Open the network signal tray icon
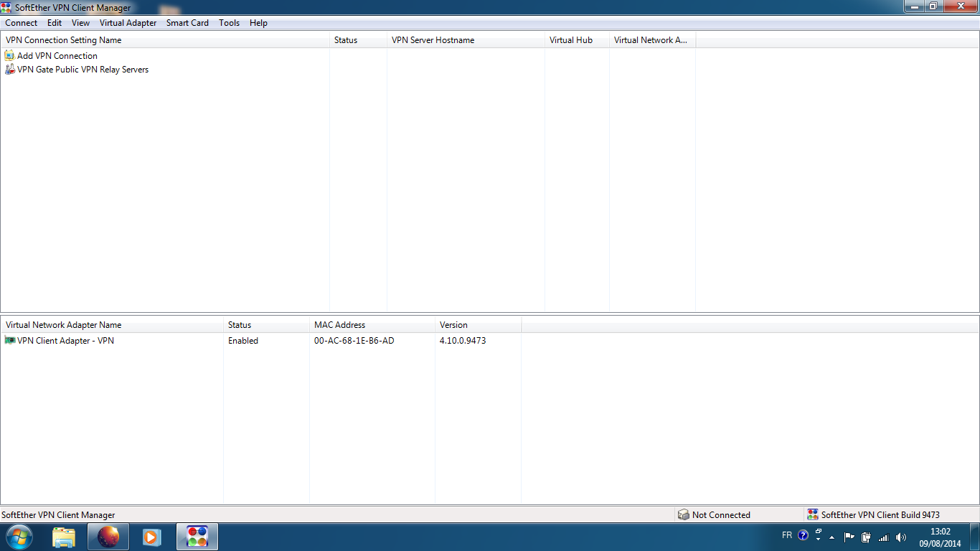The width and height of the screenshot is (980, 551). (884, 537)
